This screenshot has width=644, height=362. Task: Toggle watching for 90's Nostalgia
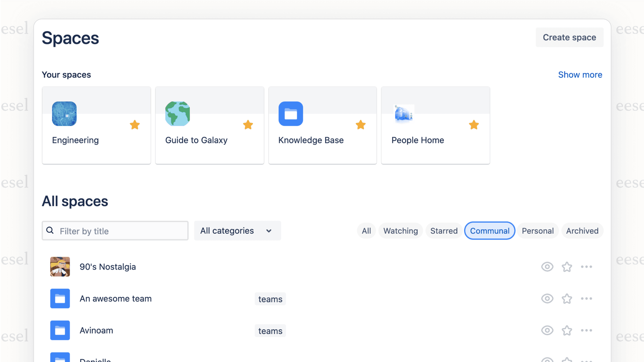(547, 267)
